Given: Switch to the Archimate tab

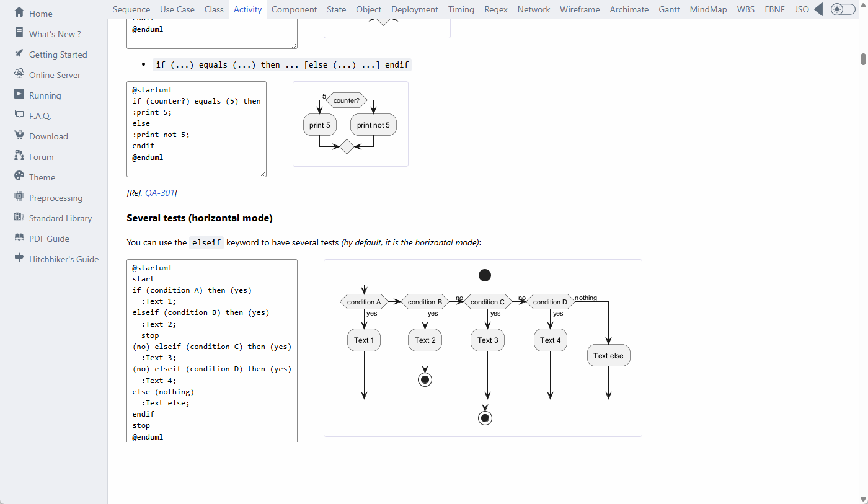Looking at the screenshot, I should click(629, 9).
